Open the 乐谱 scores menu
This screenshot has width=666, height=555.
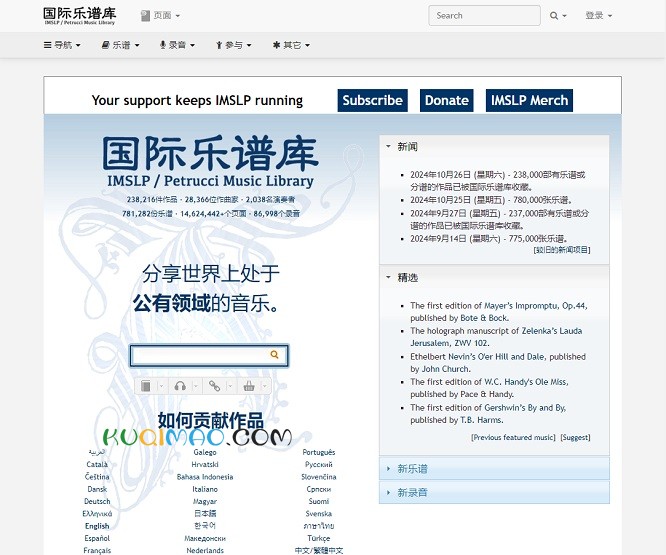click(x=121, y=45)
